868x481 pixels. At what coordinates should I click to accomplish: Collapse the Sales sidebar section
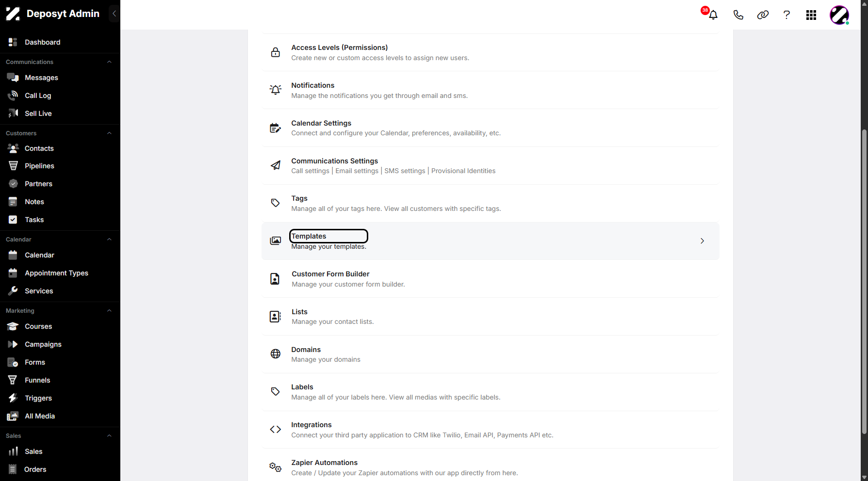(109, 436)
